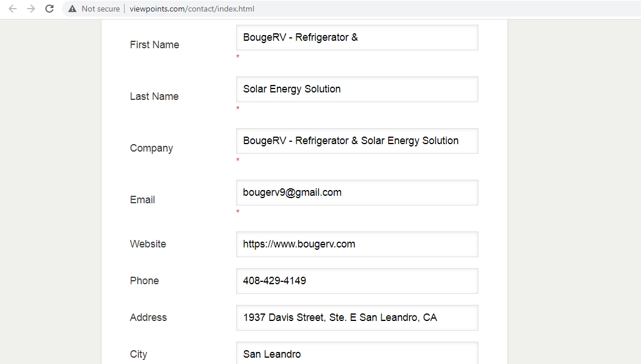Click the "First Name" form label
Image resolution: width=641 pixels, height=364 pixels.
pyautogui.click(x=155, y=45)
